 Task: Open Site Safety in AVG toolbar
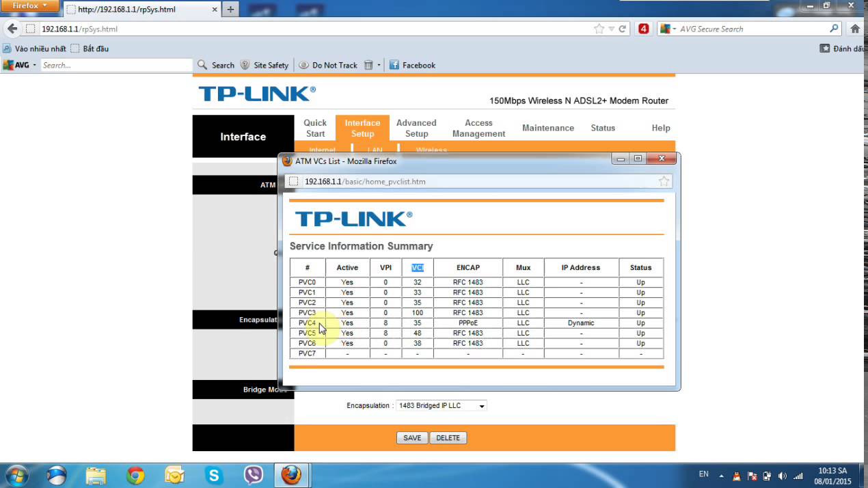[265, 65]
